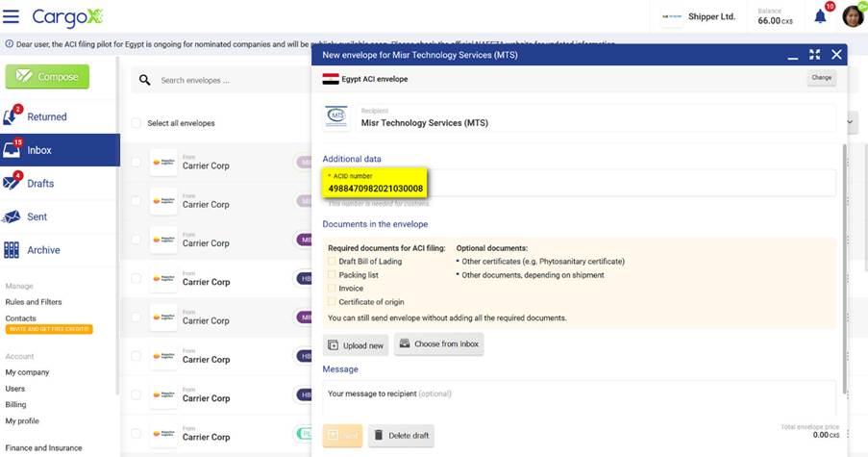Click Change envelope type button
The width and height of the screenshot is (868, 457).
[822, 78]
